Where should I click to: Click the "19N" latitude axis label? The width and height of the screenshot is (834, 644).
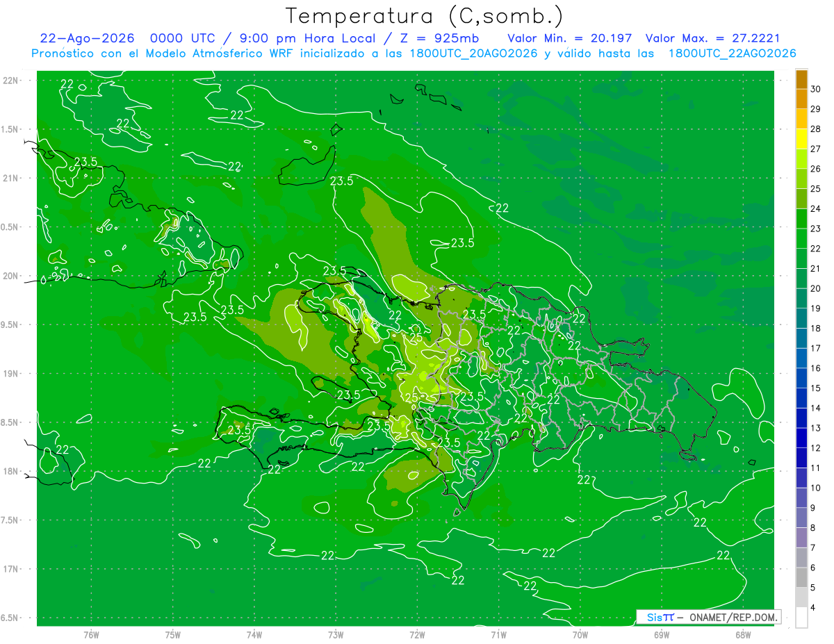(x=11, y=374)
